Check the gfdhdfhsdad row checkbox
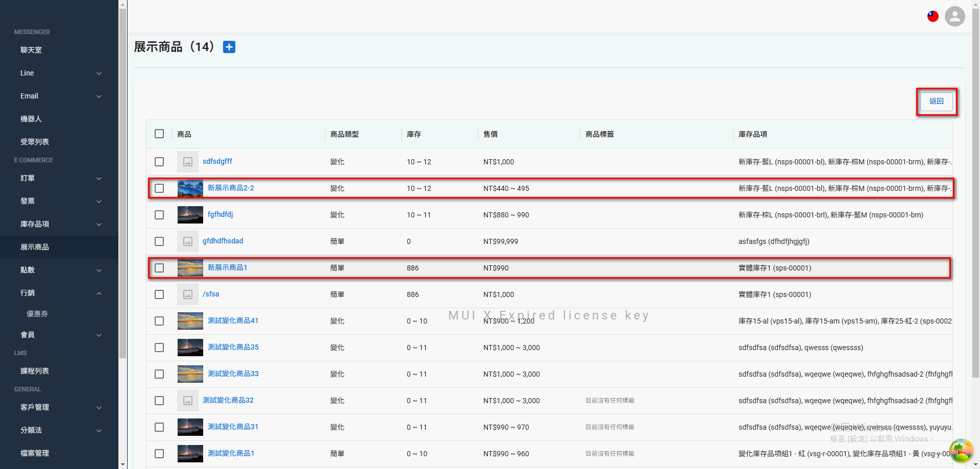The height and width of the screenshot is (469, 980). [159, 241]
